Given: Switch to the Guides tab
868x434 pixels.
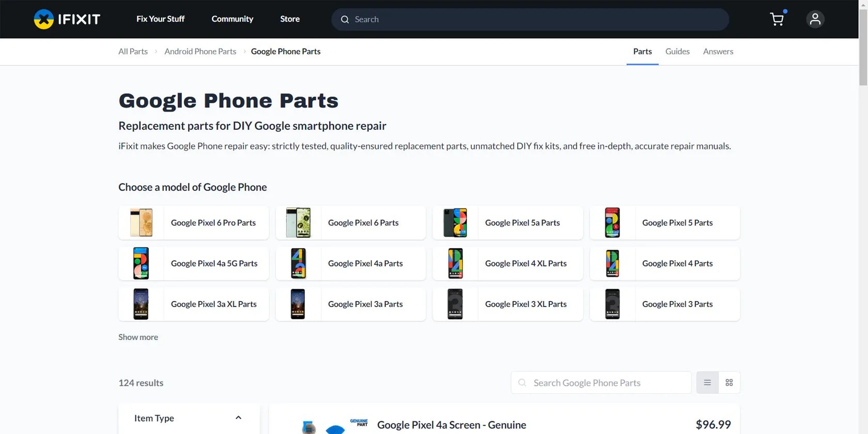Looking at the screenshot, I should [x=677, y=52].
